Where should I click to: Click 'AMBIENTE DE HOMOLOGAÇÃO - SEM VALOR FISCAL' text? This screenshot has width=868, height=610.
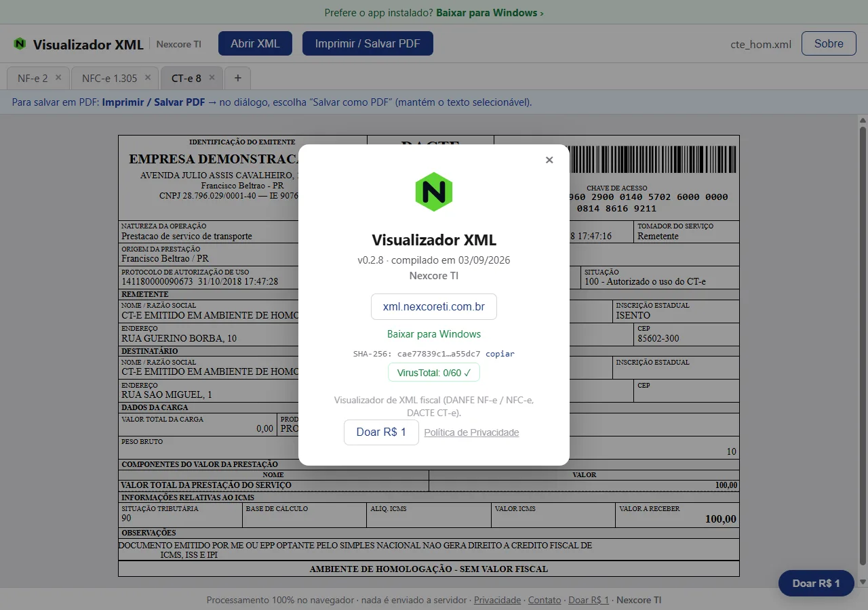pyautogui.click(x=429, y=569)
